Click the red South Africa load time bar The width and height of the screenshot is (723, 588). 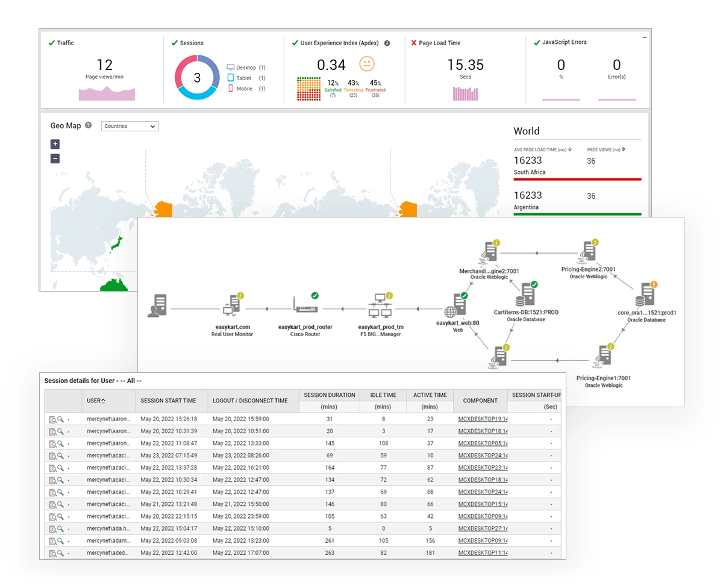(577, 179)
